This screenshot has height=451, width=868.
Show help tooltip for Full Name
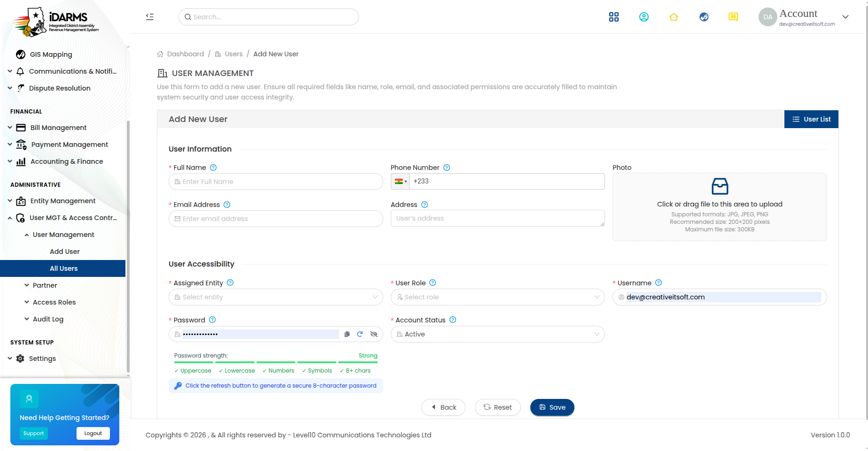coord(213,168)
